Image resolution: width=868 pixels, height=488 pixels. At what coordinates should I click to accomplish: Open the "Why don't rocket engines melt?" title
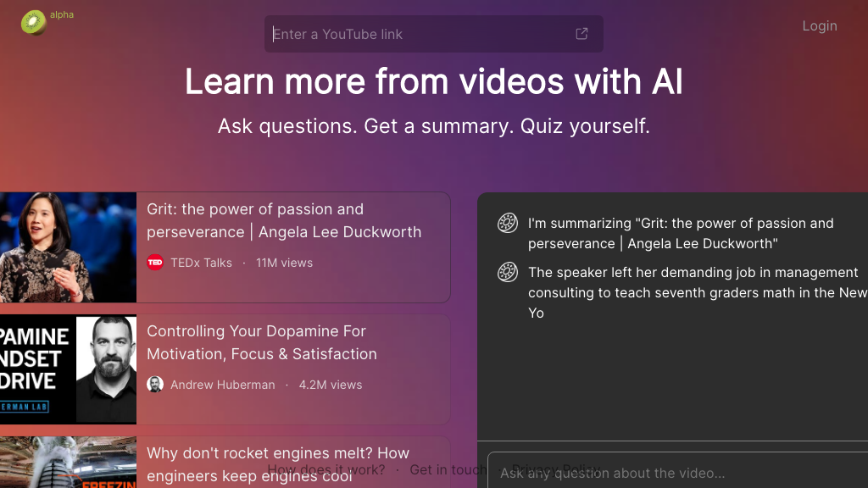pyautogui.click(x=277, y=454)
